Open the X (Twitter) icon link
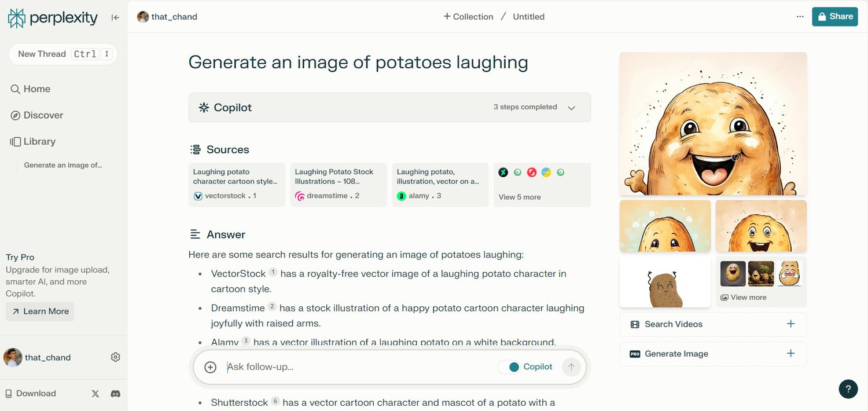The width and height of the screenshot is (868, 411). [95, 394]
